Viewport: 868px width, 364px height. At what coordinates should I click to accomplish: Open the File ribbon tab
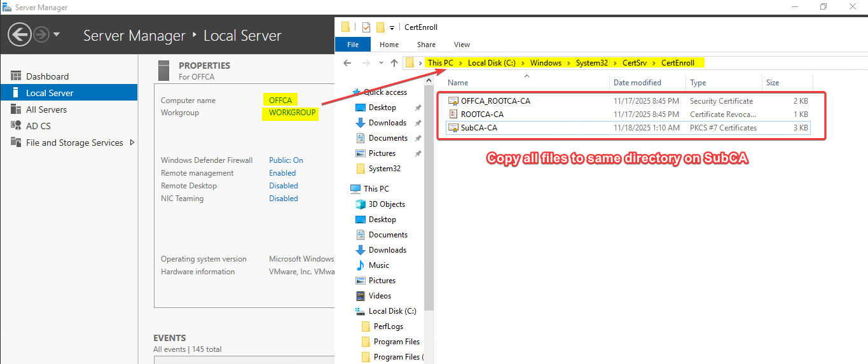pyautogui.click(x=353, y=45)
